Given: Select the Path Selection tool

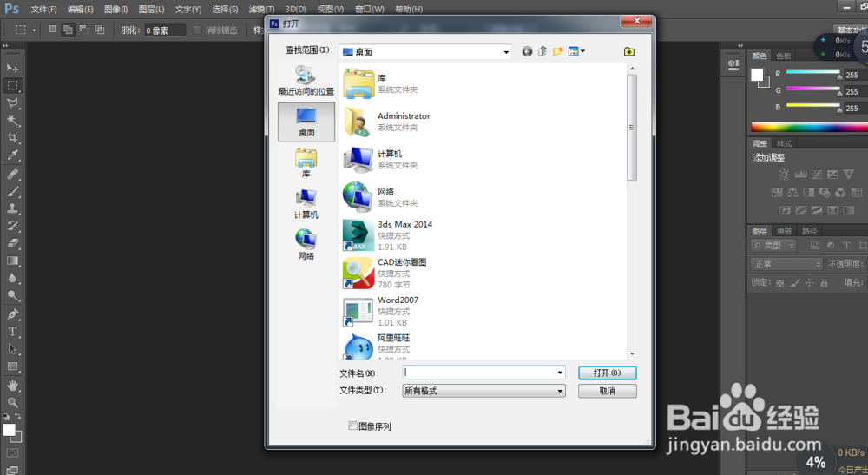Looking at the screenshot, I should coord(12,349).
